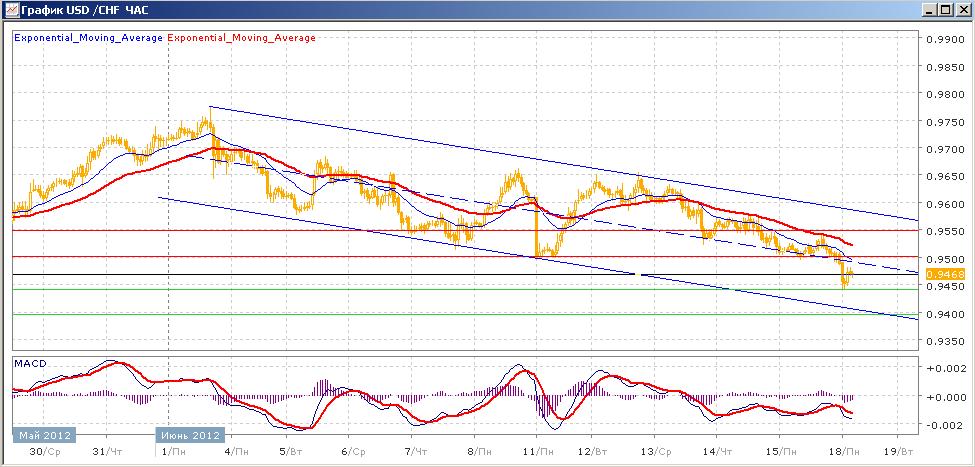
Task: Click the 0.9500 price scale value
Action: click(x=946, y=259)
